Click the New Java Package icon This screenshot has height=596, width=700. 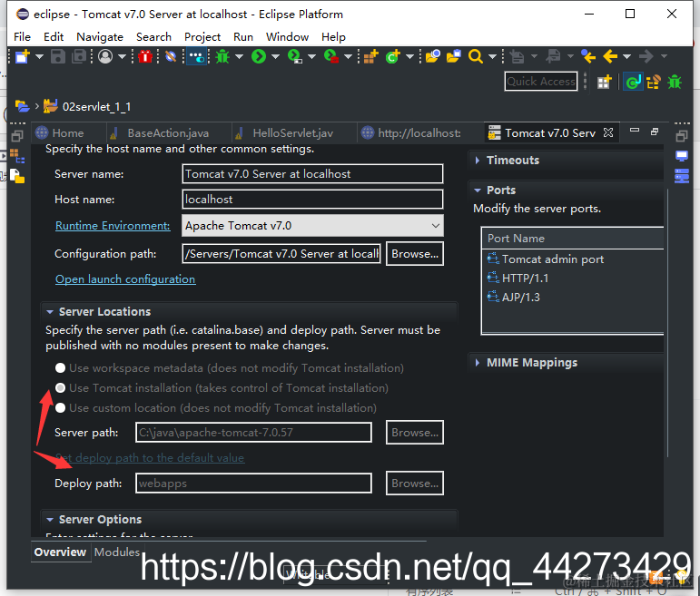tap(370, 56)
